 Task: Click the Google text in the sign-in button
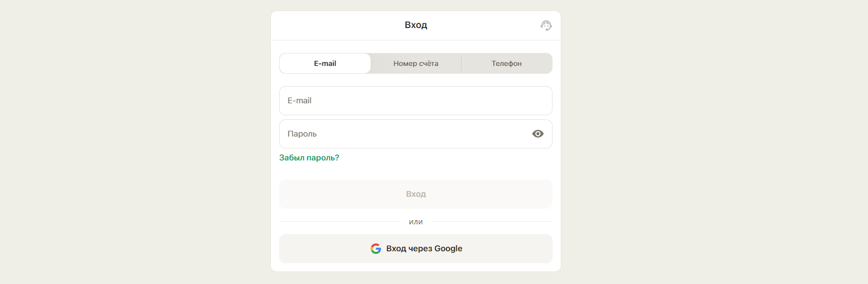(x=449, y=249)
